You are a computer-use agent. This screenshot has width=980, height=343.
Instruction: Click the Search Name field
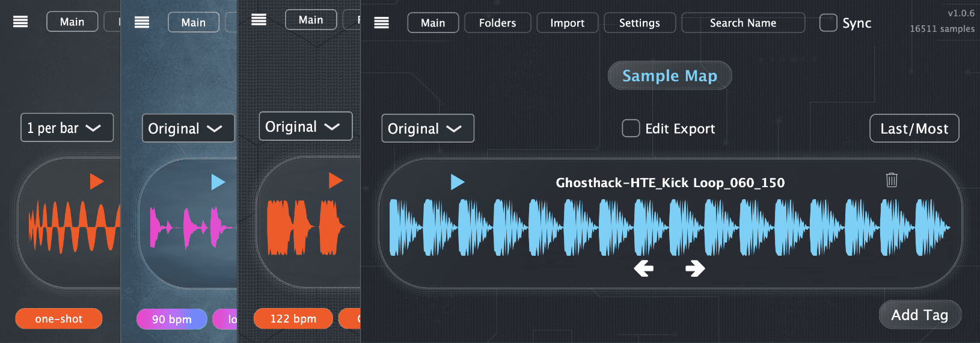pos(743,23)
